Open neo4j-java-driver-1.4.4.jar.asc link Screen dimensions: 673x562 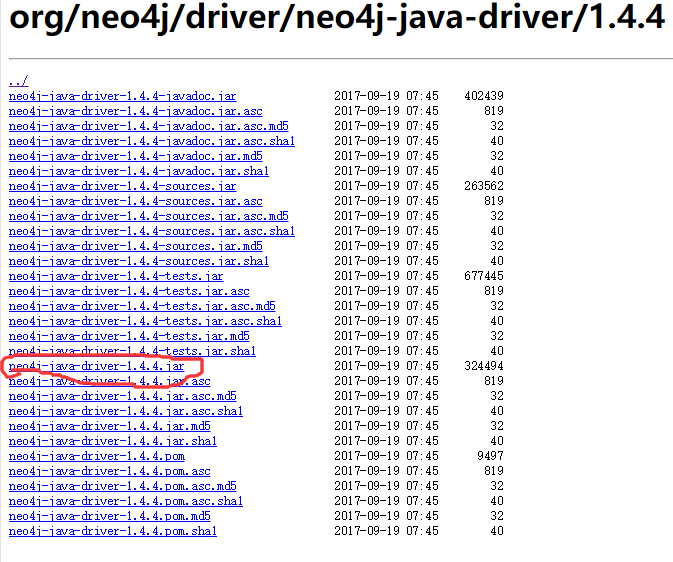pyautogui.click(x=109, y=381)
